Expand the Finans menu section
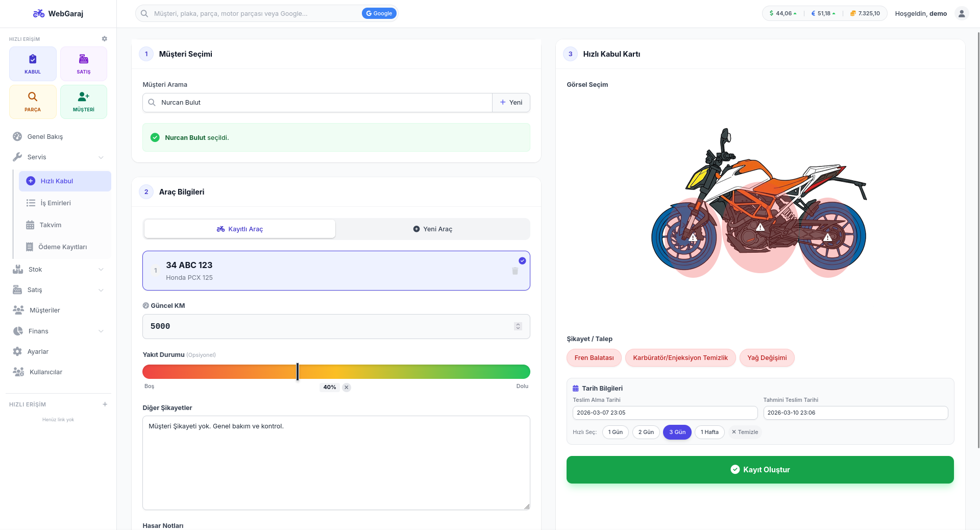The image size is (980, 530). tap(101, 331)
